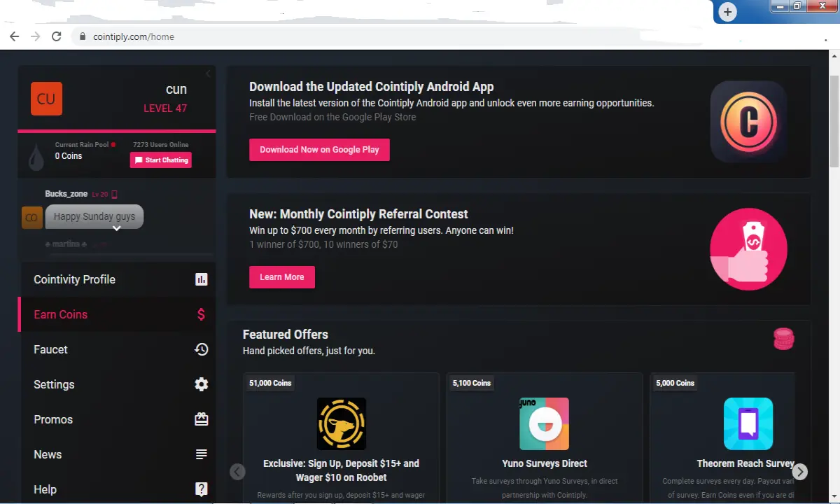Collapse sidebar with the top chevron
The width and height of the screenshot is (840, 504).
[208, 73]
